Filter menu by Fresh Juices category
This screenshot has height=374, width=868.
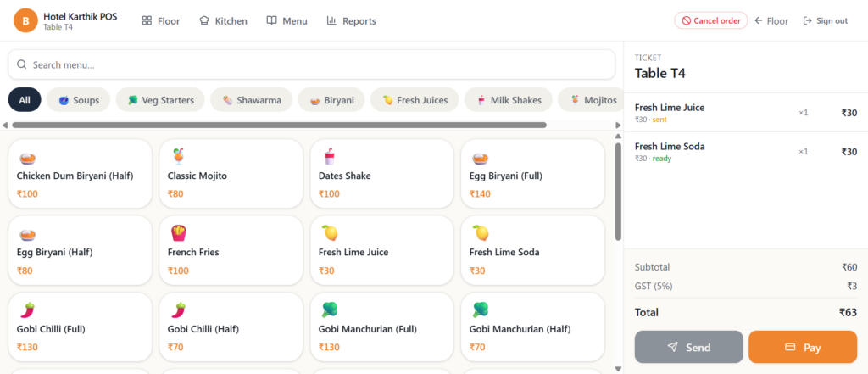pos(415,100)
